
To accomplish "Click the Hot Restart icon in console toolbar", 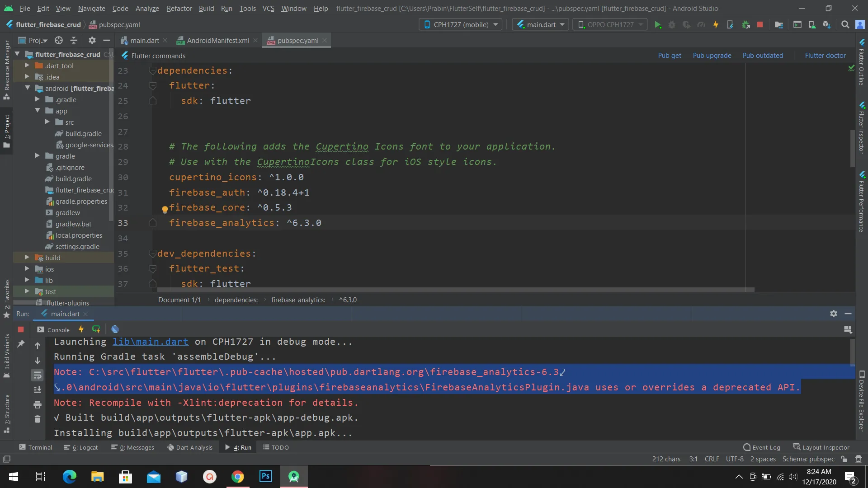I will pos(96,329).
